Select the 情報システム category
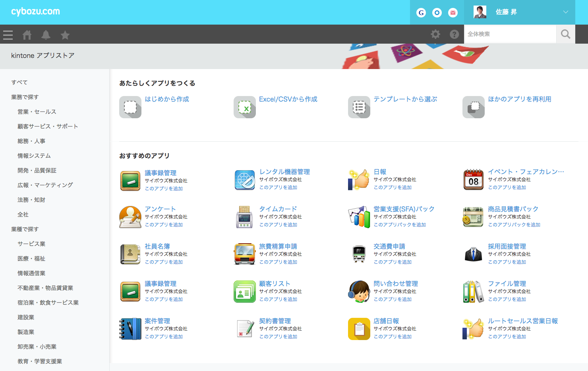588x371 pixels. [34, 156]
